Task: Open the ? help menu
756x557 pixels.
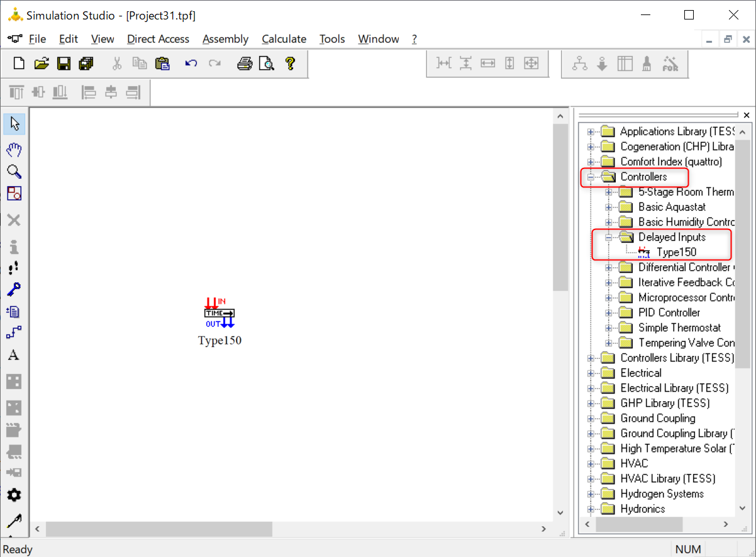Action: point(414,39)
